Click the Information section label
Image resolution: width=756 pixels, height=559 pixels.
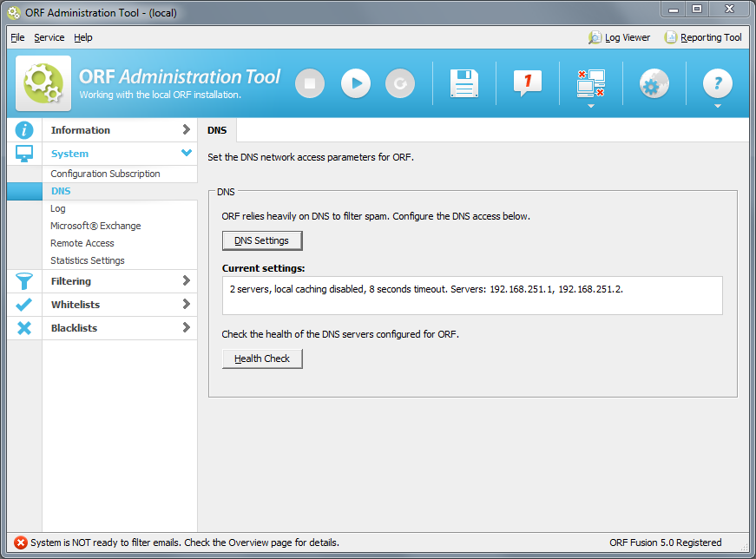(x=81, y=130)
